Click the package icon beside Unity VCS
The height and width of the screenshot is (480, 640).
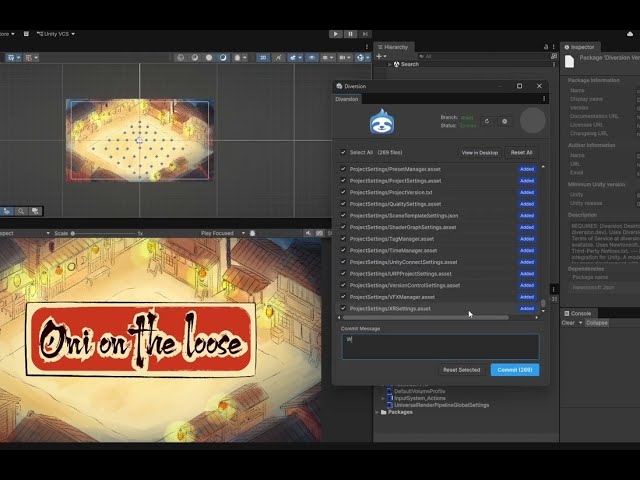tap(26, 34)
